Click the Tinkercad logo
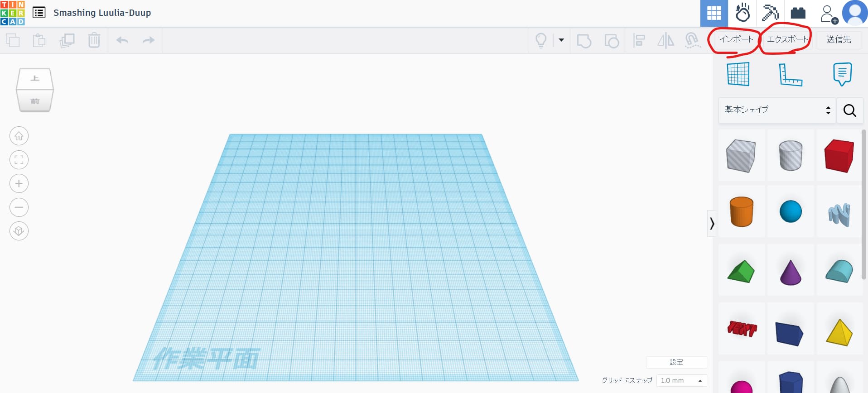This screenshot has height=393, width=868. pos(13,13)
